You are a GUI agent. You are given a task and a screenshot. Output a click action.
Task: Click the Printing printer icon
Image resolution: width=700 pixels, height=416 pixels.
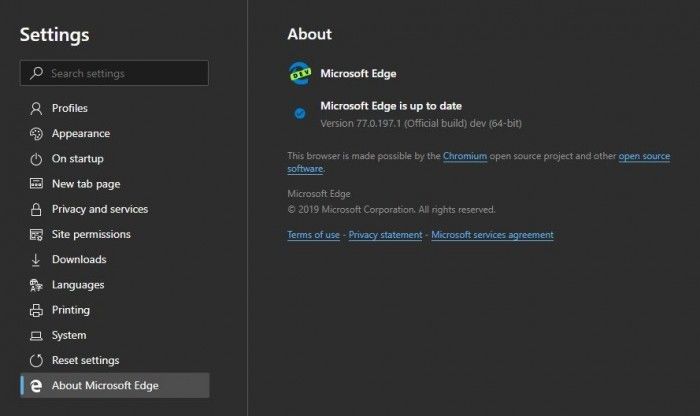point(36,310)
